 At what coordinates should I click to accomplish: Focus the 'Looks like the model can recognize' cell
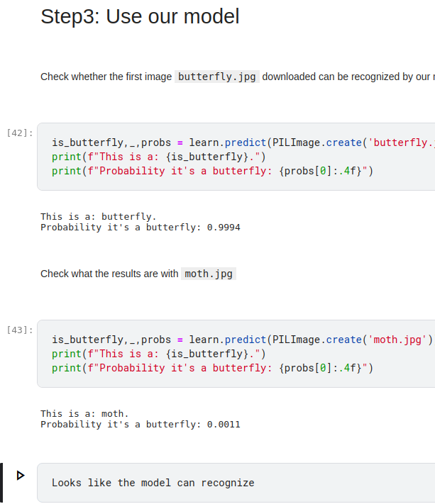213,483
